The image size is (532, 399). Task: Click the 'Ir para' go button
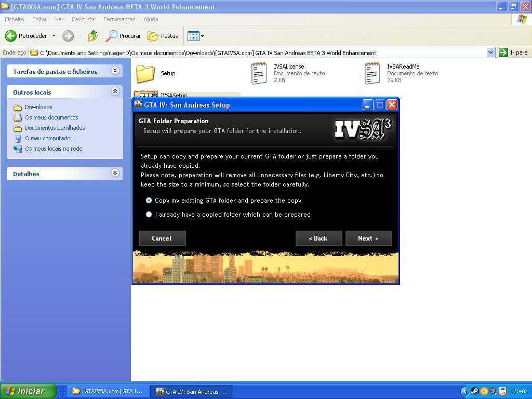[x=513, y=52]
